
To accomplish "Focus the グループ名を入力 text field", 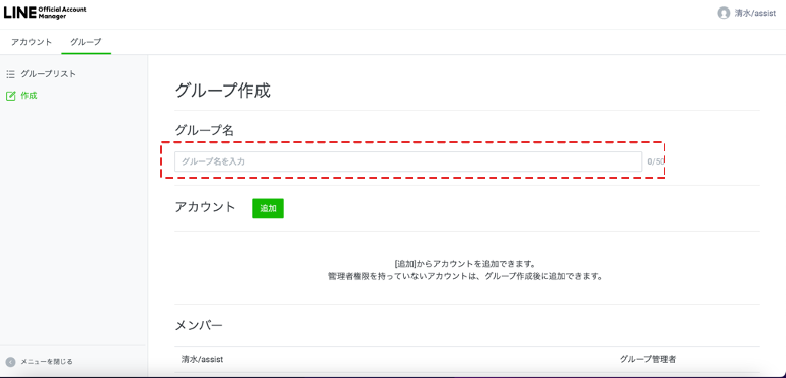I will [x=408, y=162].
